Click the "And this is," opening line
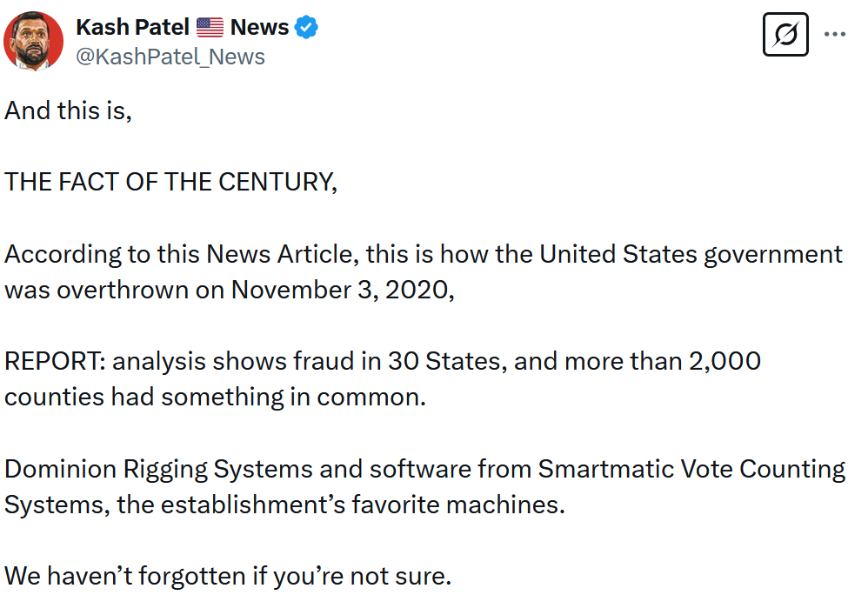 pyautogui.click(x=68, y=110)
